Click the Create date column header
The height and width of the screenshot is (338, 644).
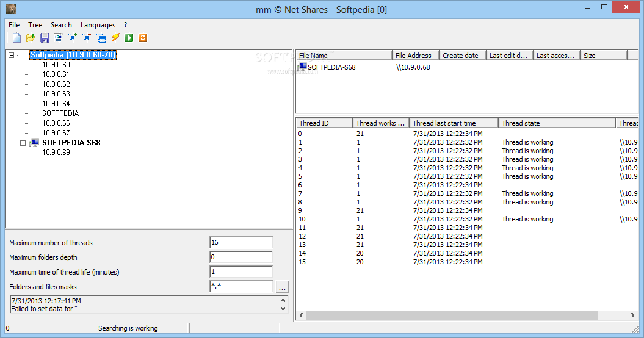click(463, 56)
